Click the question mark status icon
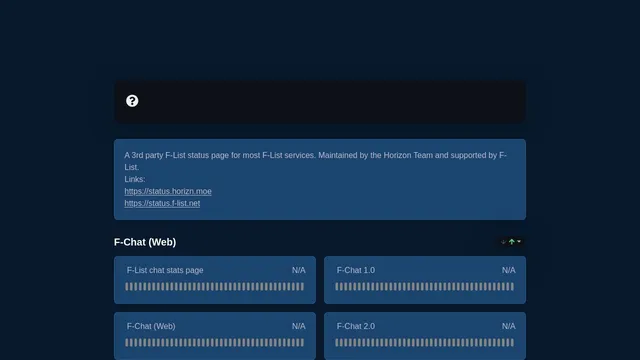The height and width of the screenshot is (360, 640). coord(132,101)
